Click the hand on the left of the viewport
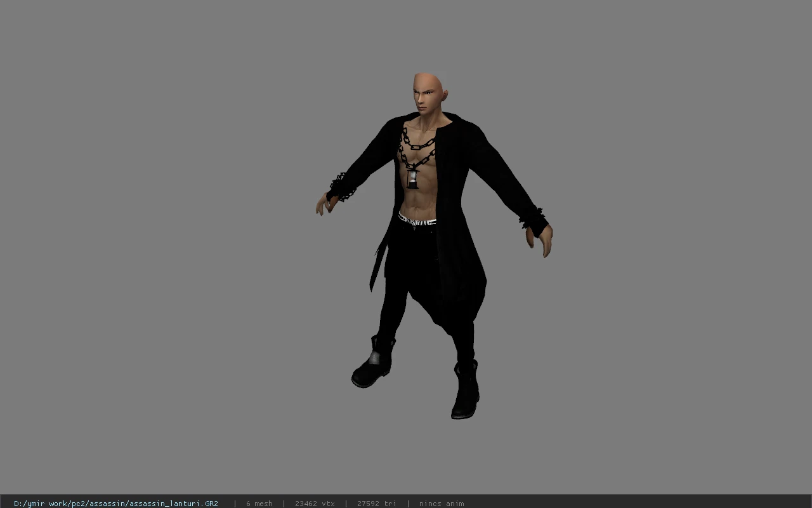 [327, 204]
